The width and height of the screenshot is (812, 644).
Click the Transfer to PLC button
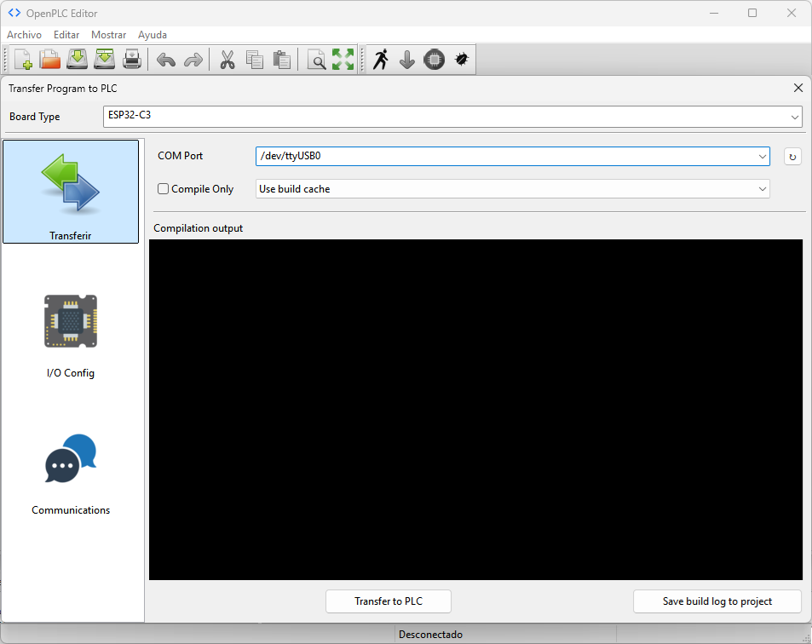pos(389,601)
